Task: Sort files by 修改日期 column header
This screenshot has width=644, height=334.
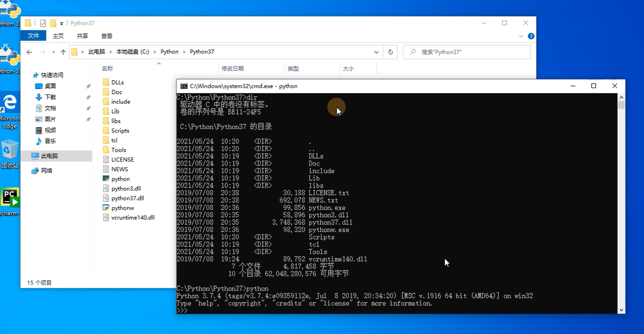Action: [x=233, y=69]
